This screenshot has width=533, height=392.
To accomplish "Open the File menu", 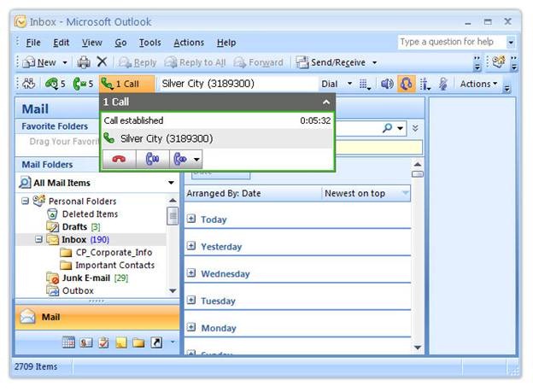I will click(33, 43).
